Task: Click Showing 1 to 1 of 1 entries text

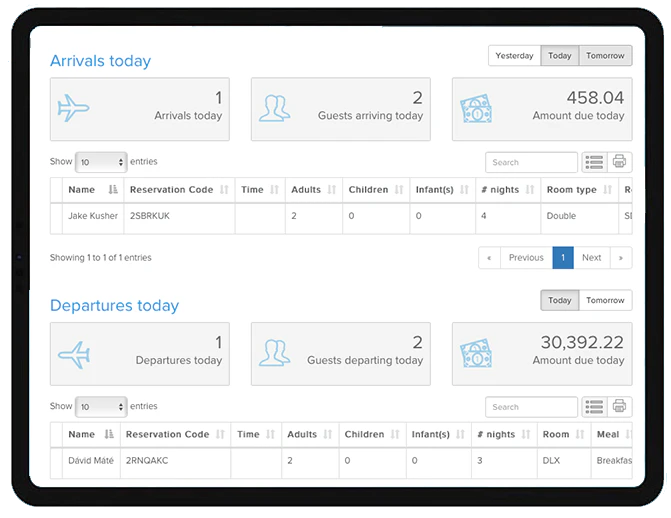Action: click(x=101, y=258)
